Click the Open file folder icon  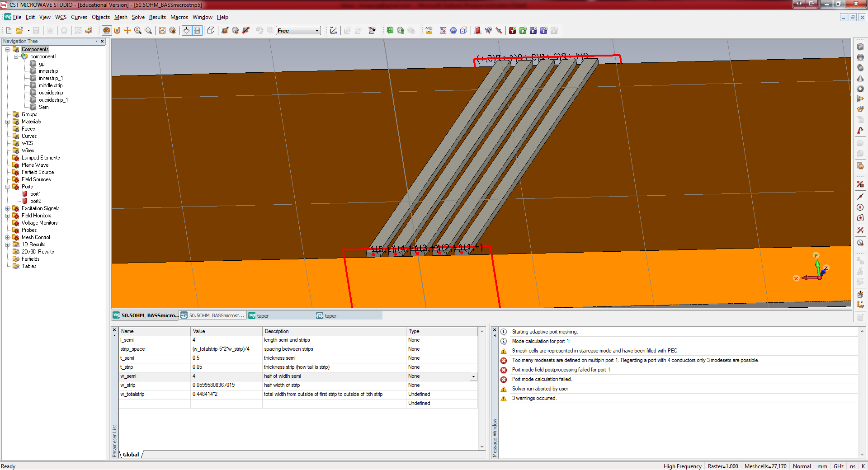click(19, 30)
